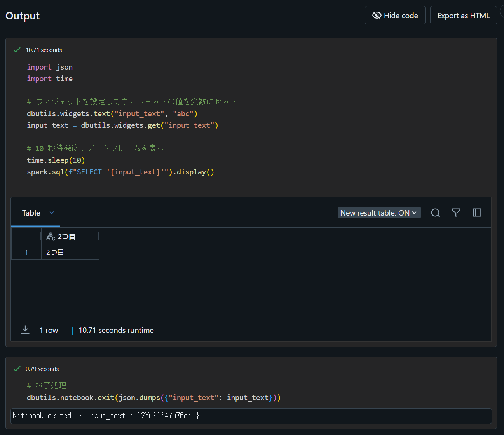
Task: Click the Notebook exited output message
Action: point(106,416)
